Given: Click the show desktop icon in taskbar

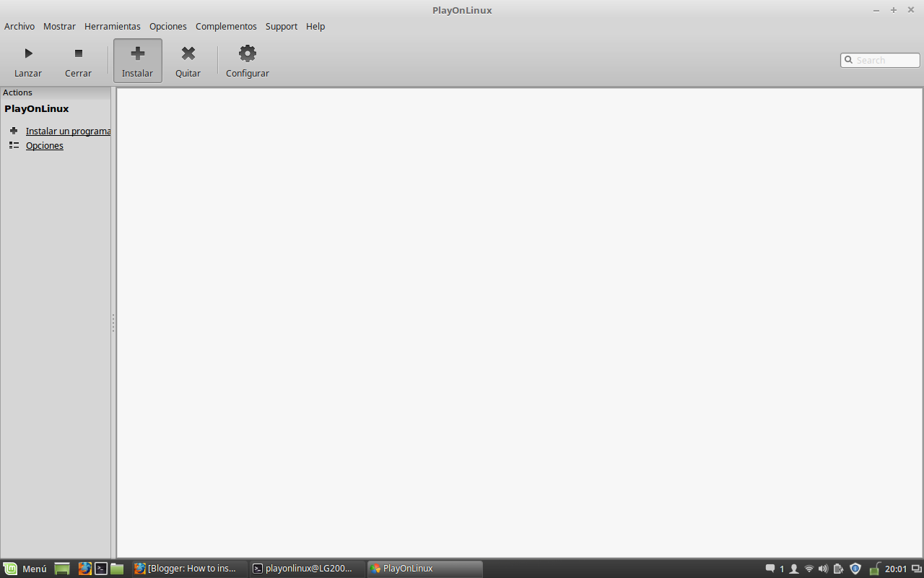Looking at the screenshot, I should [x=62, y=569].
